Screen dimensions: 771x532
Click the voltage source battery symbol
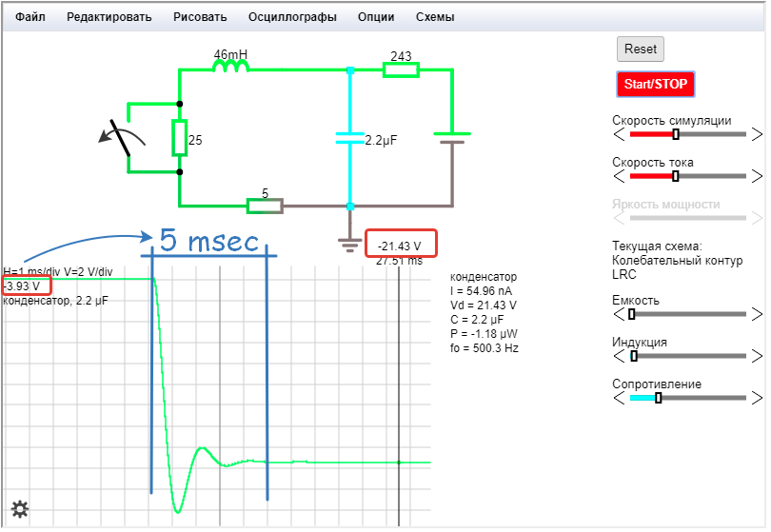[x=452, y=138]
